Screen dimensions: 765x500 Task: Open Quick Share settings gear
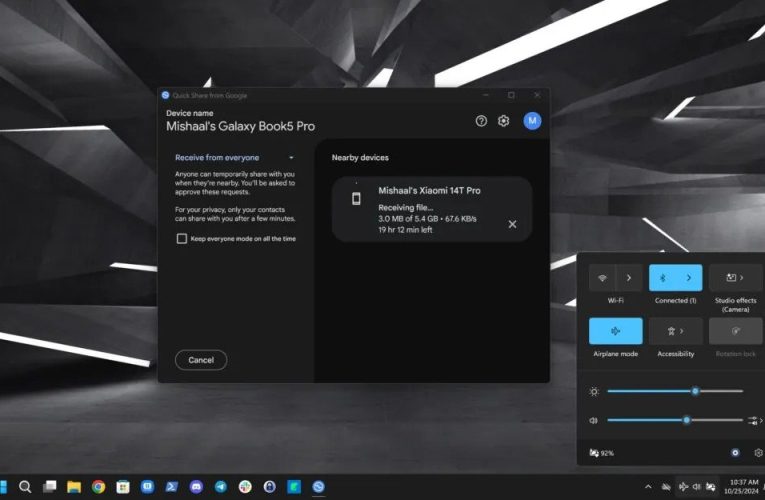coord(503,121)
